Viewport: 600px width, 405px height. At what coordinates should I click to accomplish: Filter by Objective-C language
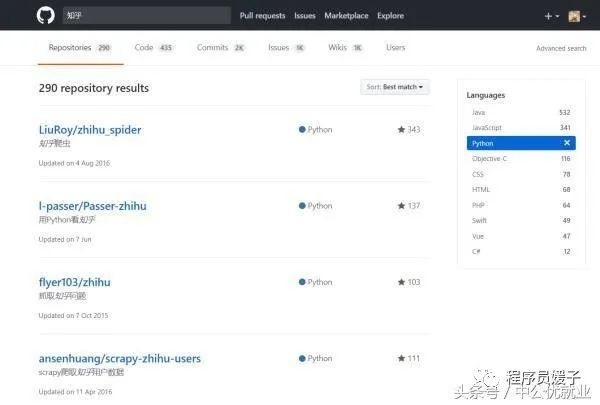[x=521, y=158]
